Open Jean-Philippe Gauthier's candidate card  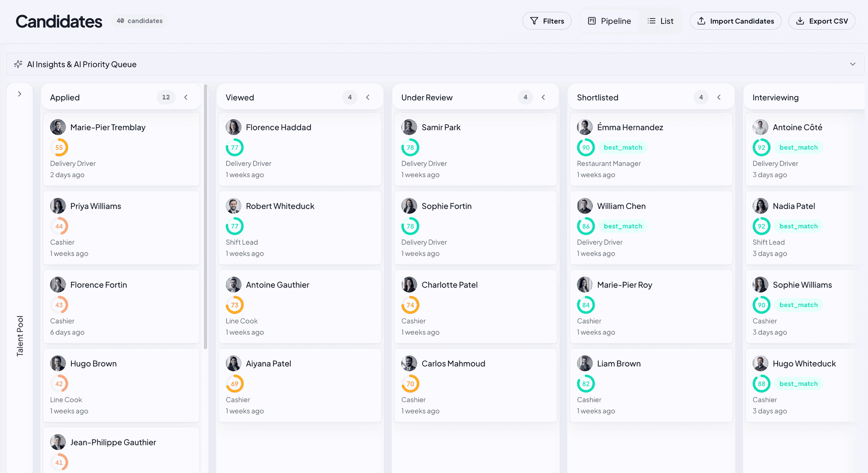click(121, 450)
